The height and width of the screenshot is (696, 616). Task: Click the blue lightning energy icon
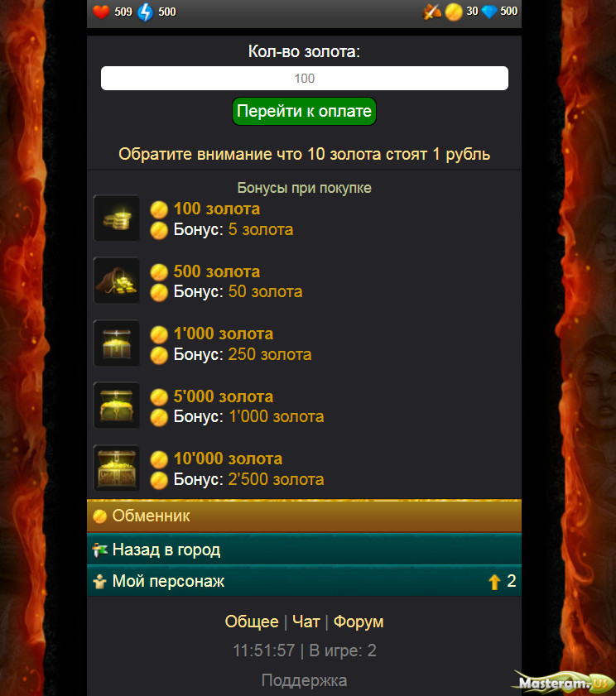(145, 12)
